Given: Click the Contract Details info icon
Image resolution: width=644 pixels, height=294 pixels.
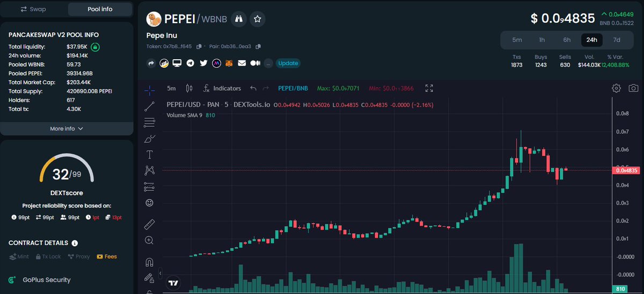Looking at the screenshot, I should click(75, 243).
